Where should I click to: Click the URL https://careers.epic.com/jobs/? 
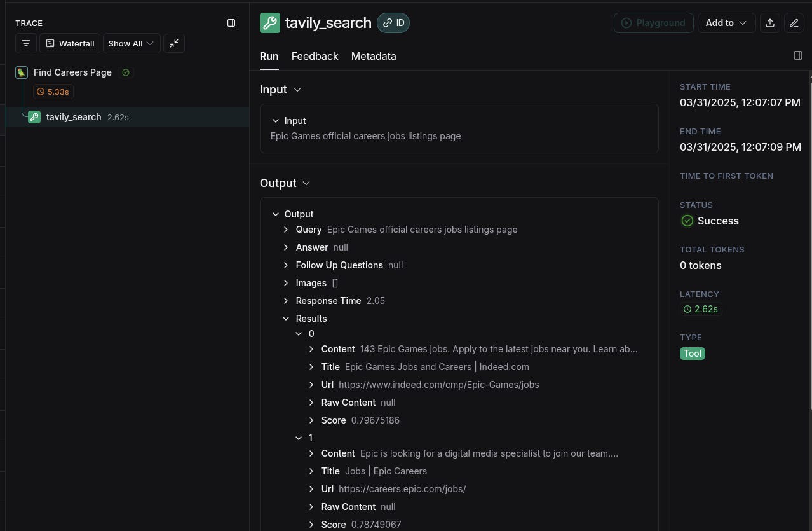click(402, 489)
